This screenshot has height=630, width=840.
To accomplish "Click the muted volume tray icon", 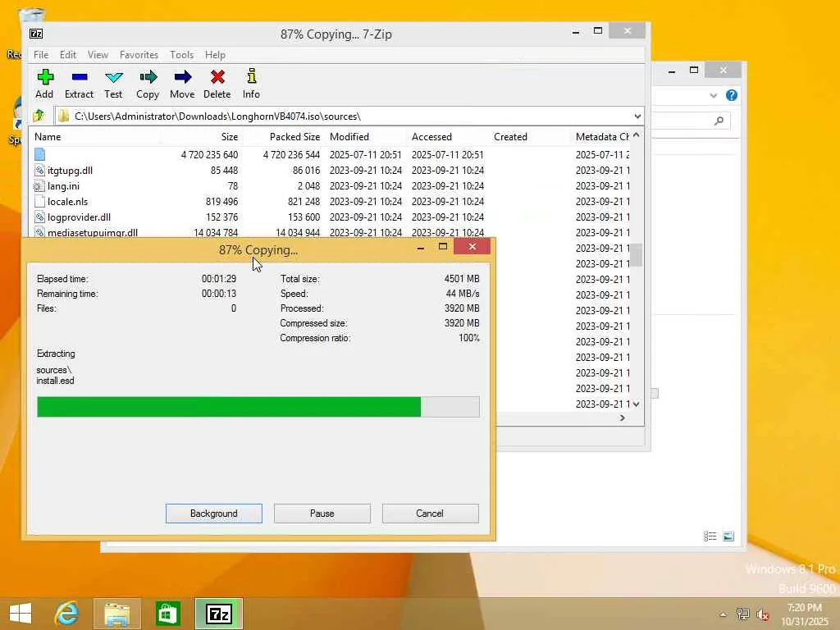I will [763, 614].
